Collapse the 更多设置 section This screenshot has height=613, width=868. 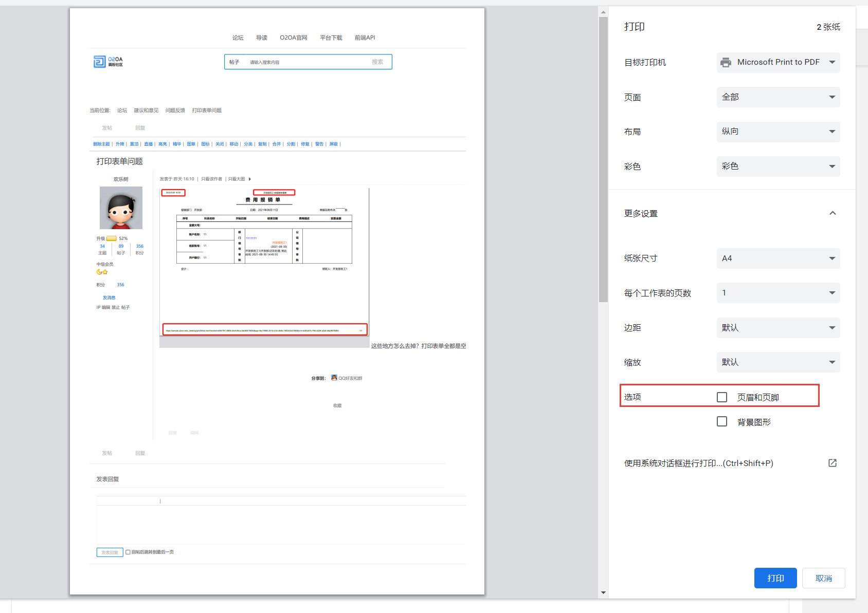coord(833,213)
